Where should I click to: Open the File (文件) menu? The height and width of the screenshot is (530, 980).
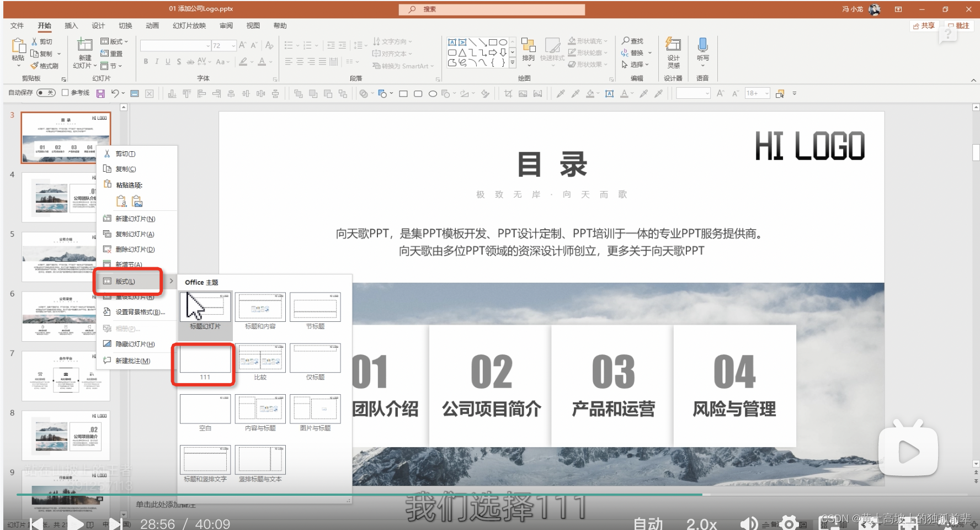coord(17,25)
